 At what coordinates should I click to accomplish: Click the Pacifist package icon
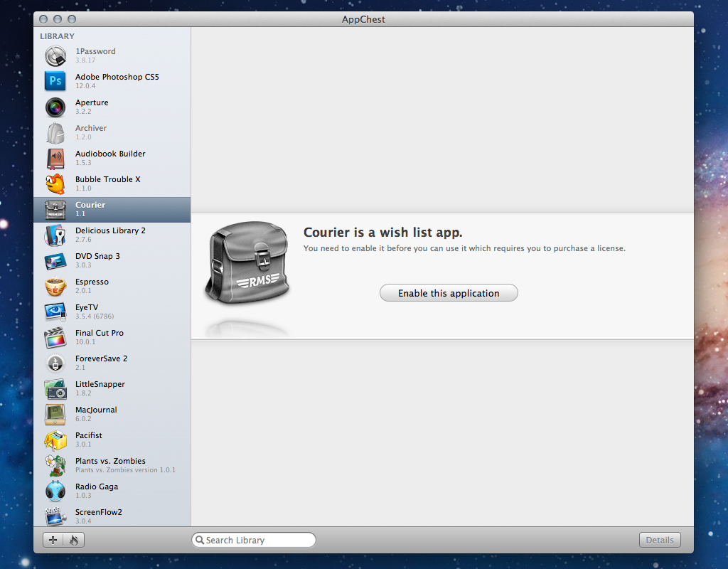pyautogui.click(x=55, y=440)
